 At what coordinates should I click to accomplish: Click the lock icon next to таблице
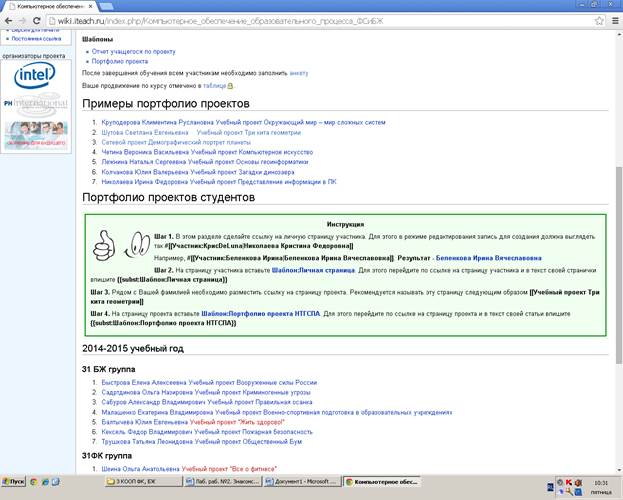coord(230,85)
